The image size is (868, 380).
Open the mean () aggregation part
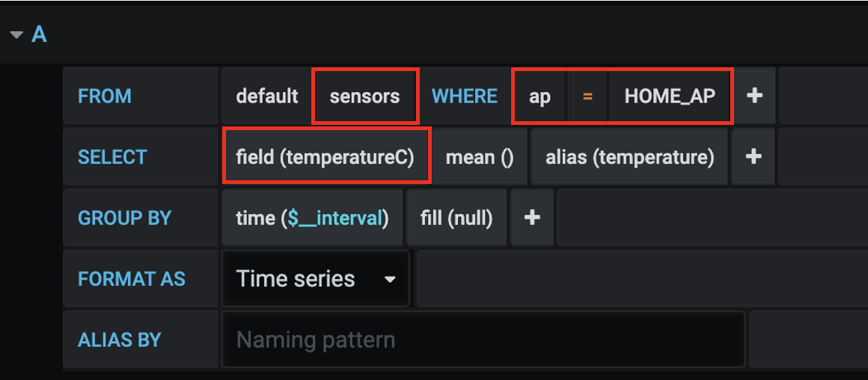click(480, 157)
